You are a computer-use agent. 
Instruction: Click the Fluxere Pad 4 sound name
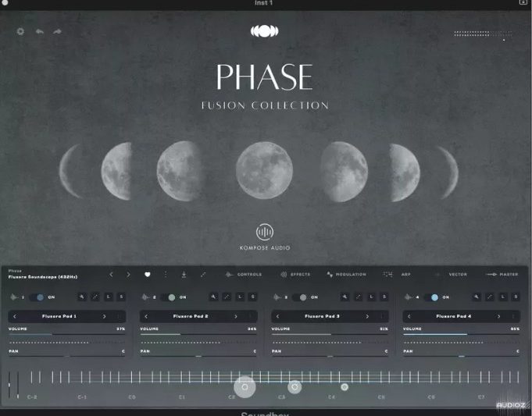[454, 316]
